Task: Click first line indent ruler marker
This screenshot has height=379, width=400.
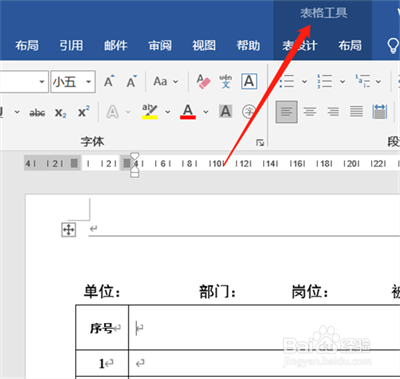Action: 135,157
